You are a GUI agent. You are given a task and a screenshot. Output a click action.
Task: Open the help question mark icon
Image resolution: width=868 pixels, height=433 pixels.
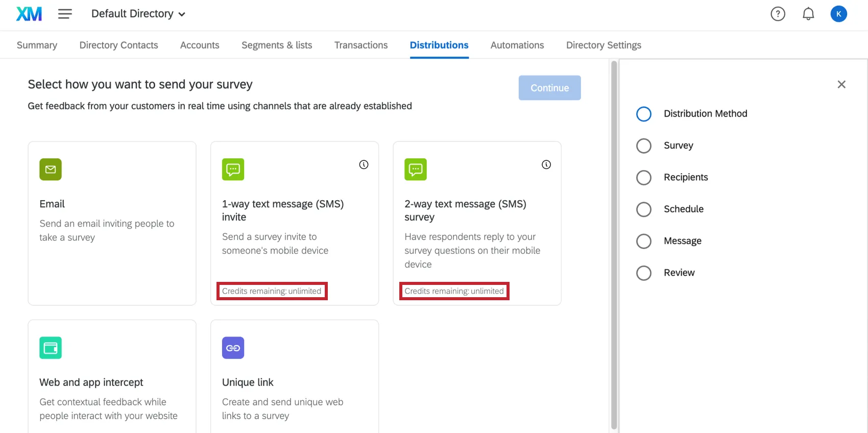(778, 14)
